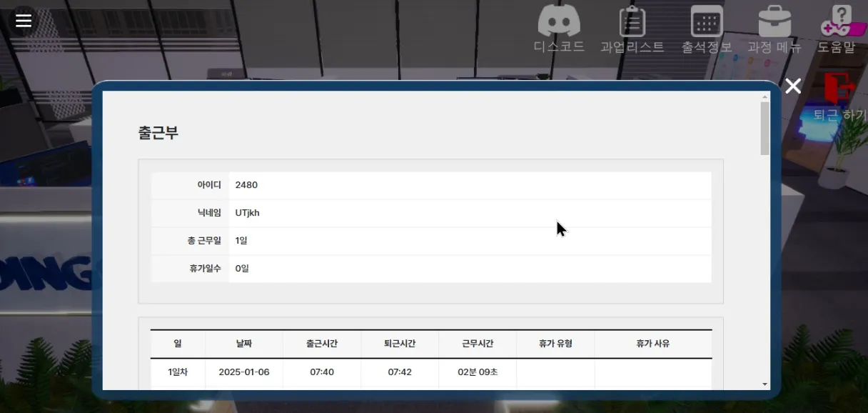Click the 아이디 label
Viewport: 868px width, 413px height.
(x=209, y=185)
